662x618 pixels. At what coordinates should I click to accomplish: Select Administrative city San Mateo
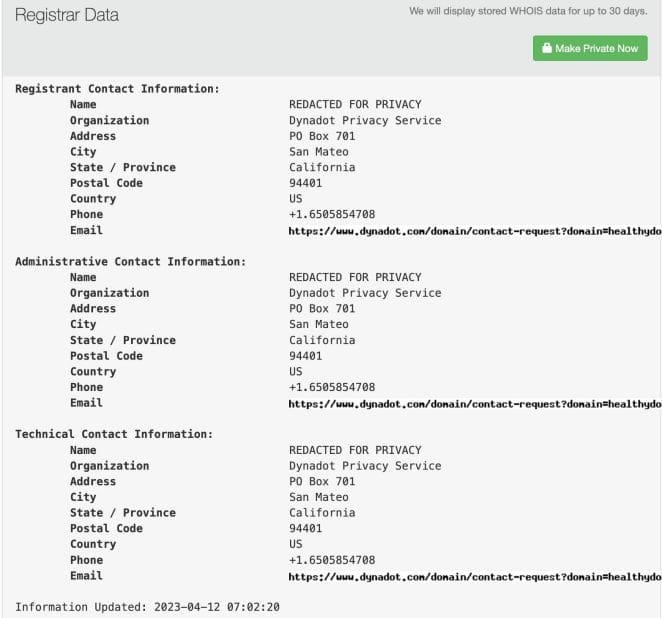coord(319,324)
